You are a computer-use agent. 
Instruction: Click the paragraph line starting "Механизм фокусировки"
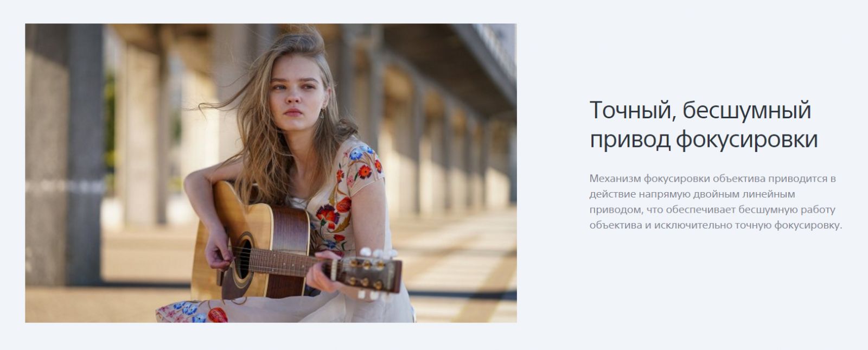[712, 179]
